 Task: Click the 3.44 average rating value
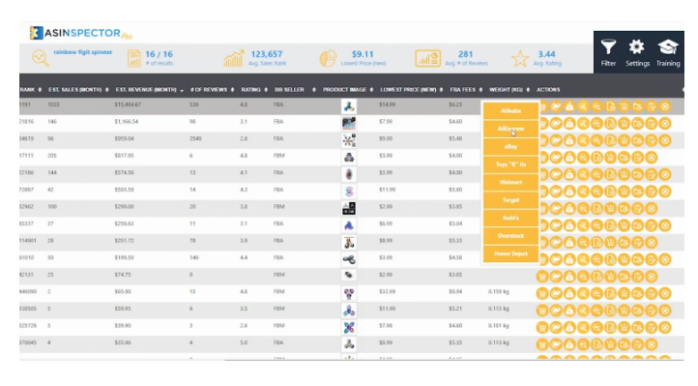(x=546, y=54)
